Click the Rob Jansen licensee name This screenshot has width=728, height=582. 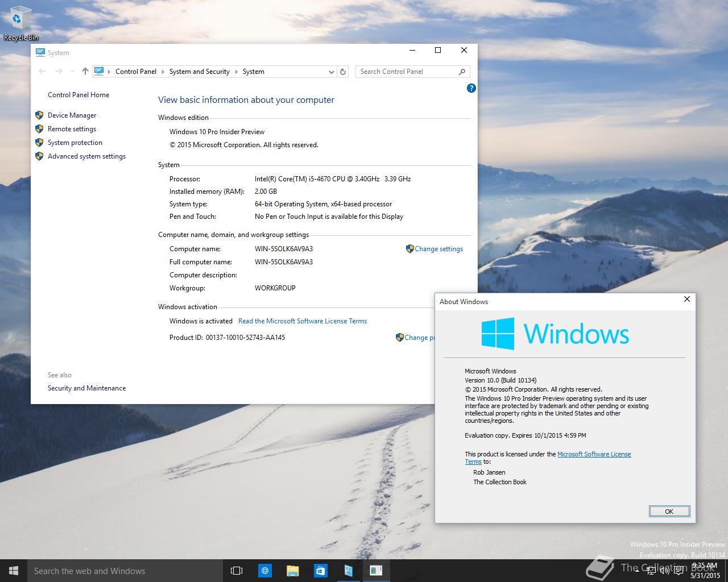[x=489, y=472]
